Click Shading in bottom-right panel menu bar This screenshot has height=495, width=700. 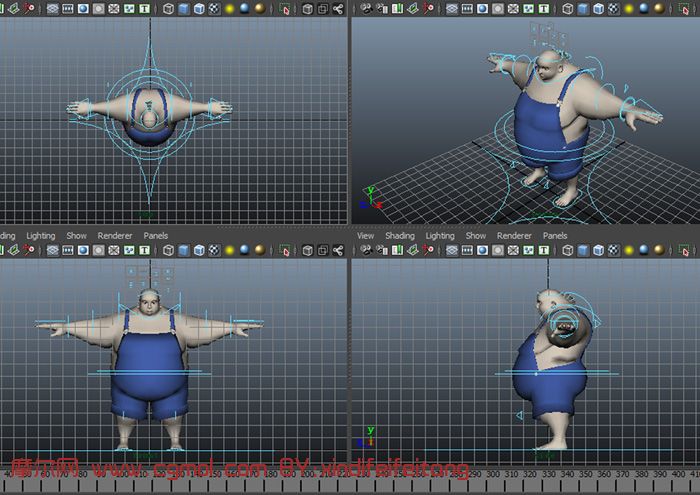tap(400, 236)
